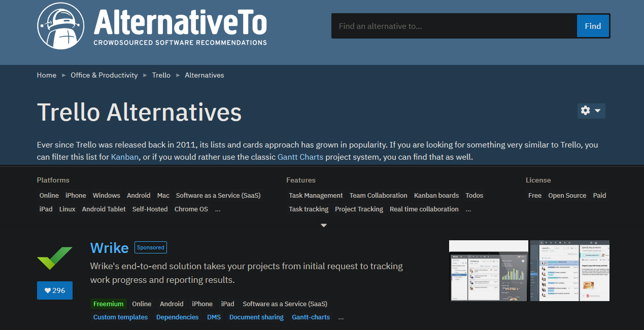Screen dimensions: 644x330
Task: Focus the 'Find an alternative to' search box
Action: (454, 26)
